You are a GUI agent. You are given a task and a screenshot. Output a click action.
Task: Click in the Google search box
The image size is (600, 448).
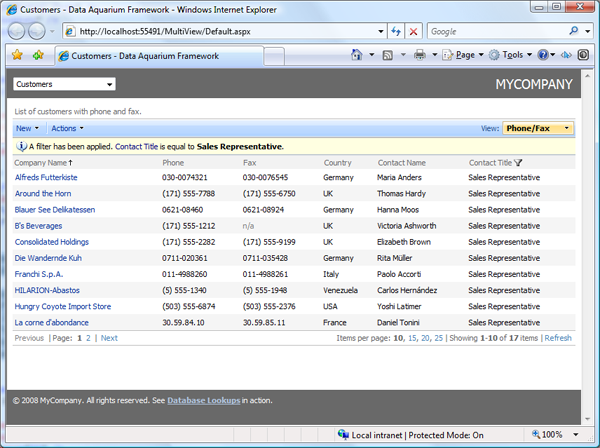492,32
